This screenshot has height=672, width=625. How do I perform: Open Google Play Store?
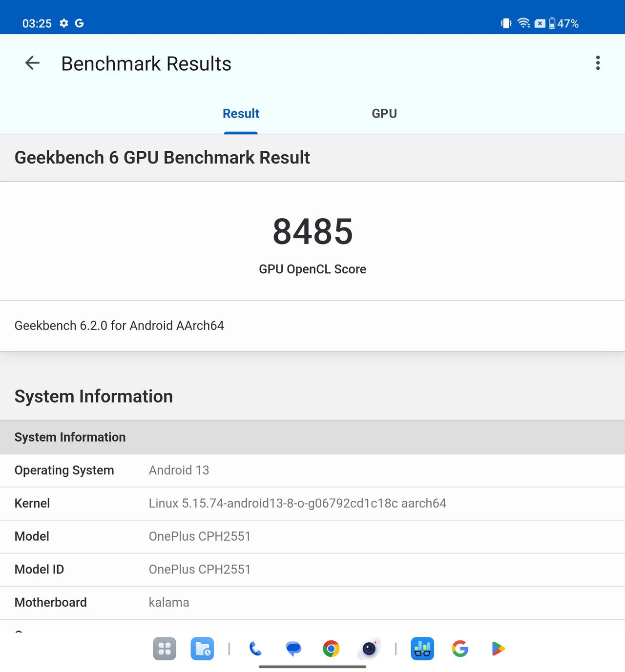498,649
